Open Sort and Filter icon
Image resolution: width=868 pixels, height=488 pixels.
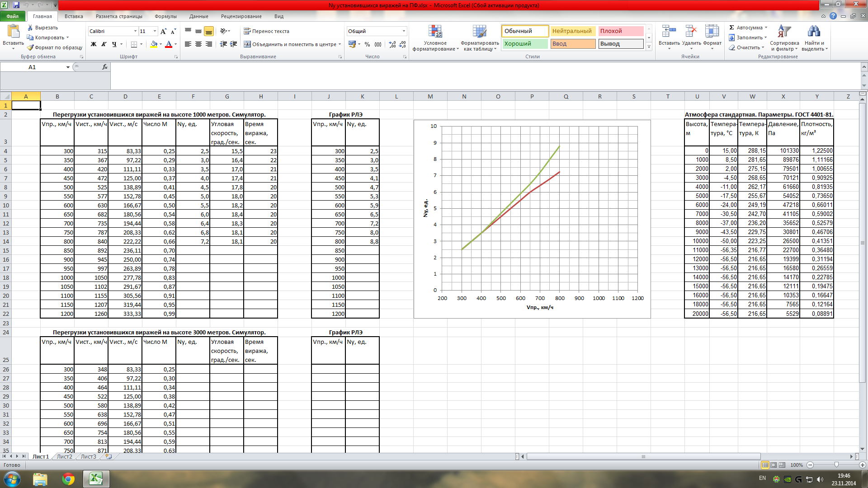point(784,31)
